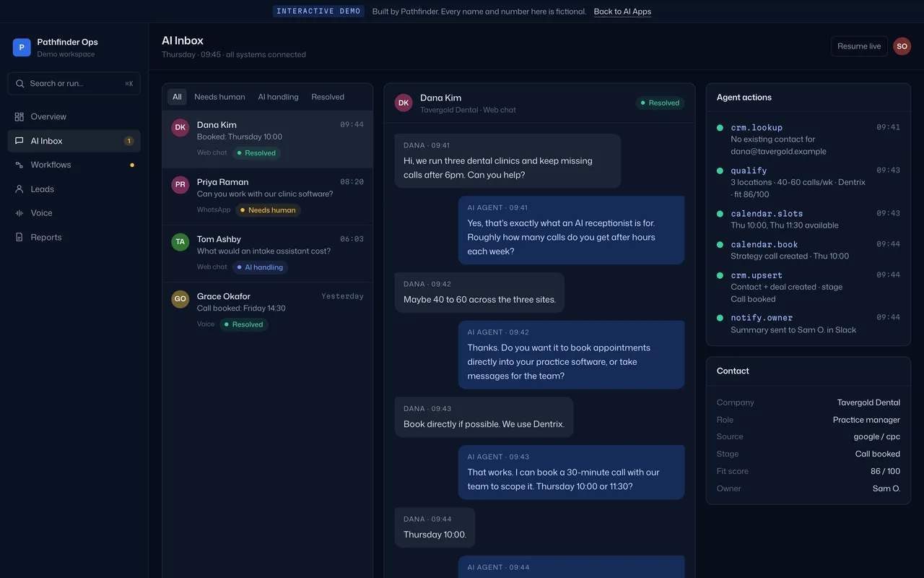Click Priya Raman's PR avatar
924x578 pixels.
coord(180,184)
